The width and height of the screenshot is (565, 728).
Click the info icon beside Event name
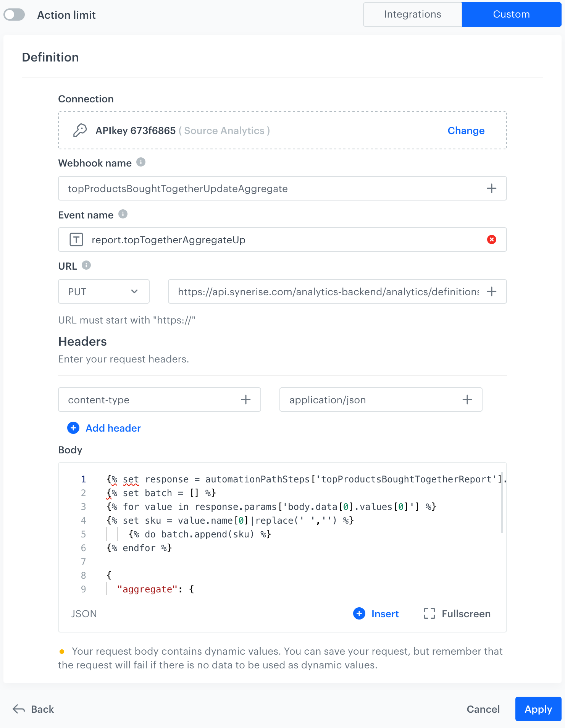(x=123, y=214)
